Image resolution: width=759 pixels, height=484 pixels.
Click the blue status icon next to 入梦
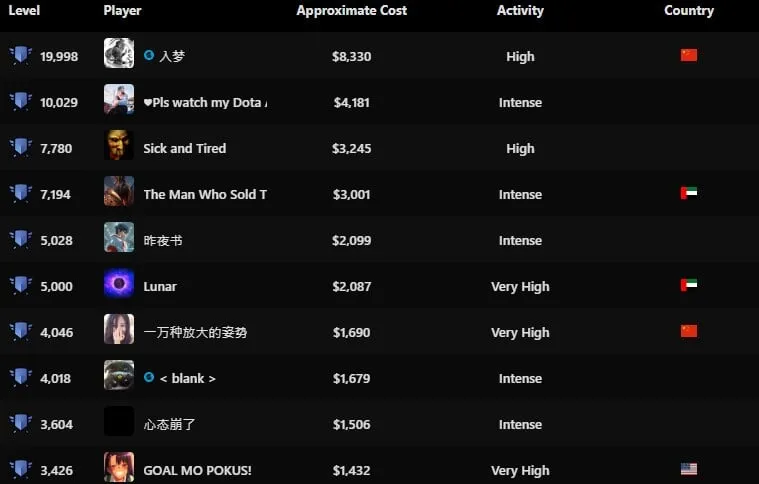pos(149,55)
